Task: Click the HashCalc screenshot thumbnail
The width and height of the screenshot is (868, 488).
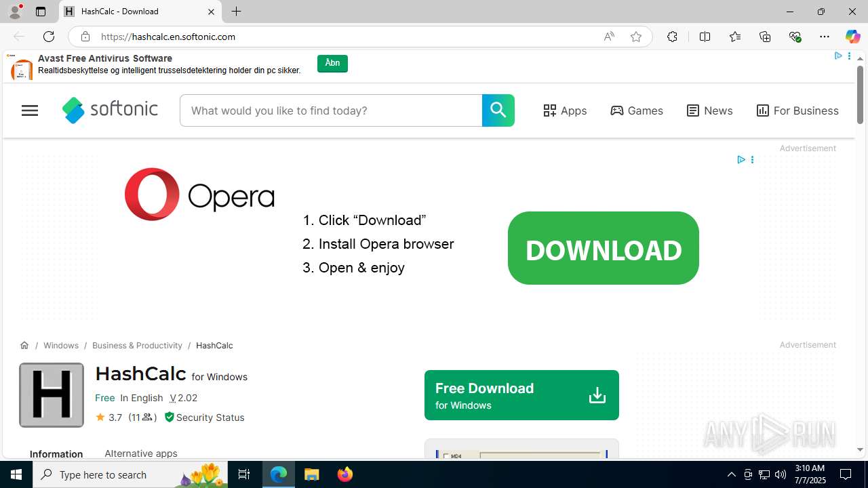Action: pos(521,449)
